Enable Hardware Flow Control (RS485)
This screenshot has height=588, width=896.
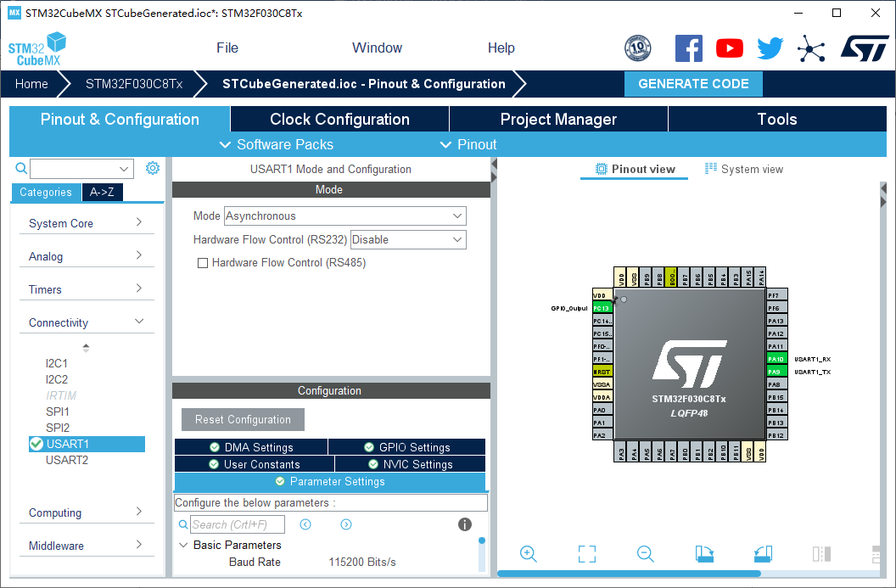click(x=202, y=263)
